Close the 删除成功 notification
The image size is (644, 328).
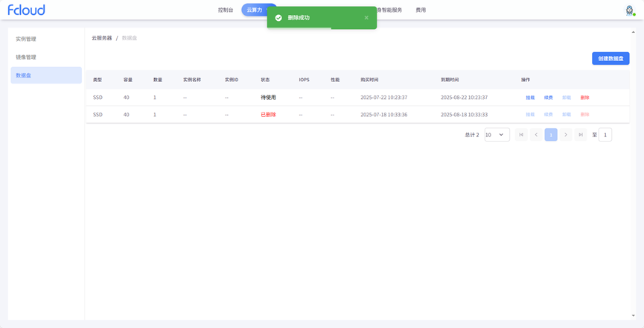coord(366,17)
